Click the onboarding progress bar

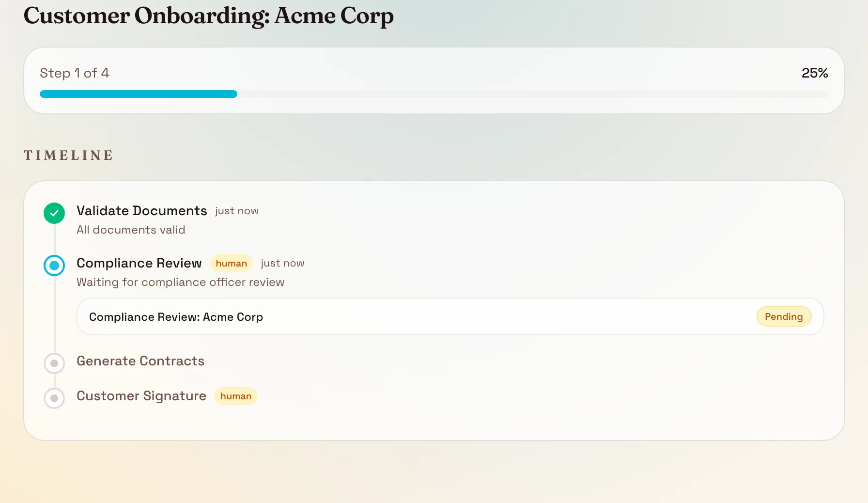[x=434, y=94]
